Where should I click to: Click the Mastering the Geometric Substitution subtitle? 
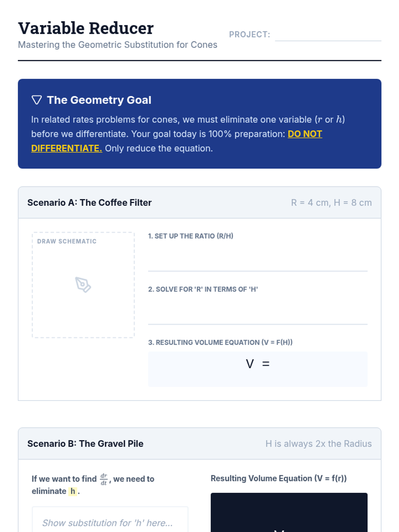pyautogui.click(x=118, y=45)
